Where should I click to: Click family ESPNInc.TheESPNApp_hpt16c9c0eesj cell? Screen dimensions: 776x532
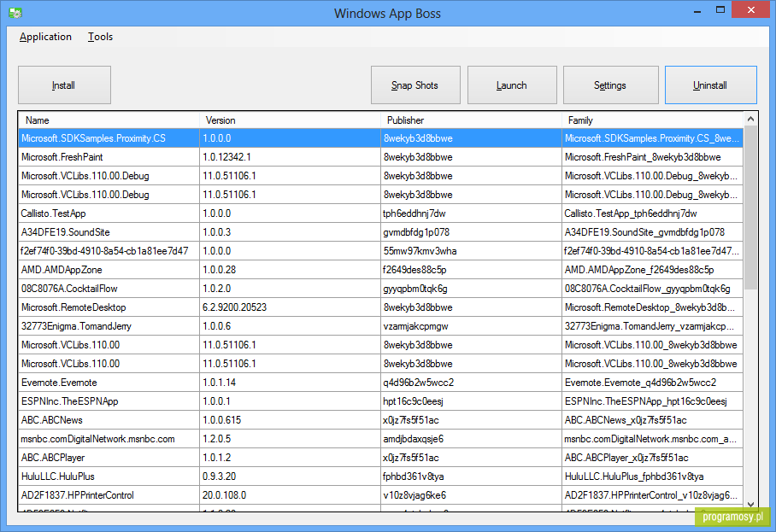click(x=652, y=401)
